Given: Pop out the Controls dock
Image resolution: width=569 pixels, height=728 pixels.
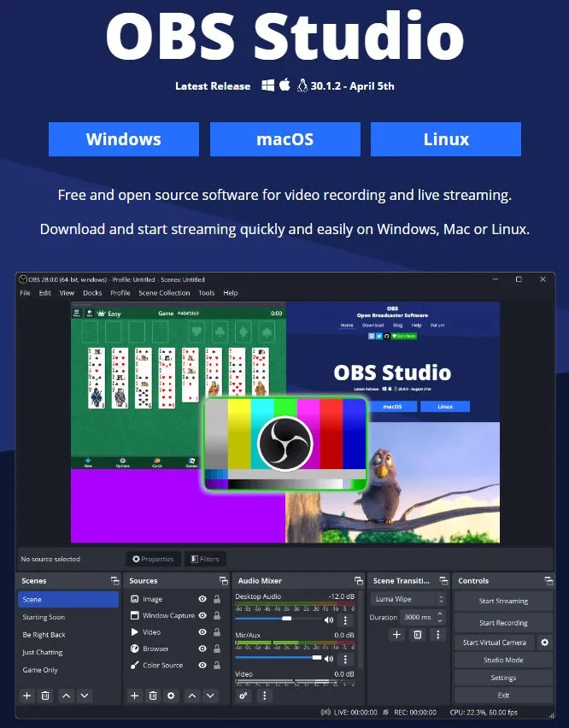Looking at the screenshot, I should [548, 581].
